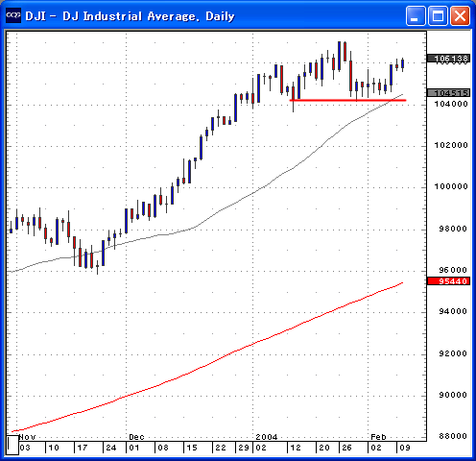
Task: Minimize the DJI chart window
Action: tap(416, 15)
